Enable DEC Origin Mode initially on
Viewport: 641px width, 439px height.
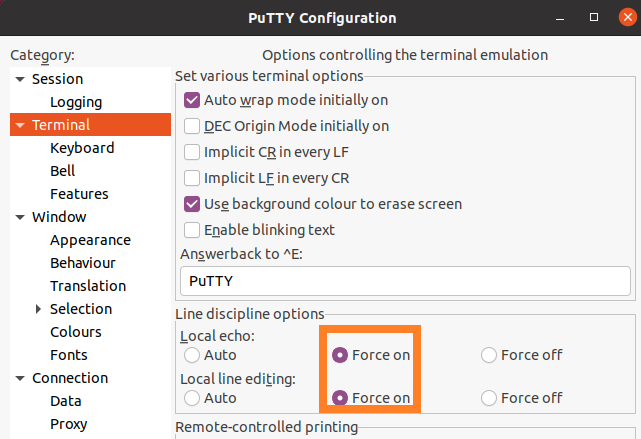point(192,126)
